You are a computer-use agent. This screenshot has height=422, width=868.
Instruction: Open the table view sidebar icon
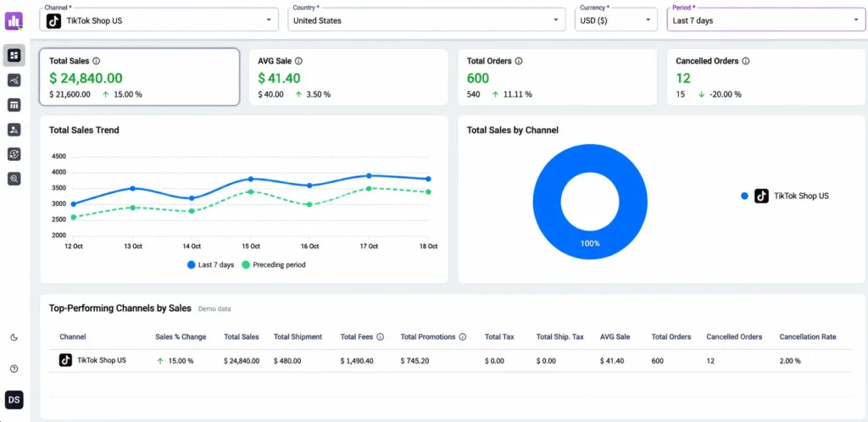coord(14,105)
